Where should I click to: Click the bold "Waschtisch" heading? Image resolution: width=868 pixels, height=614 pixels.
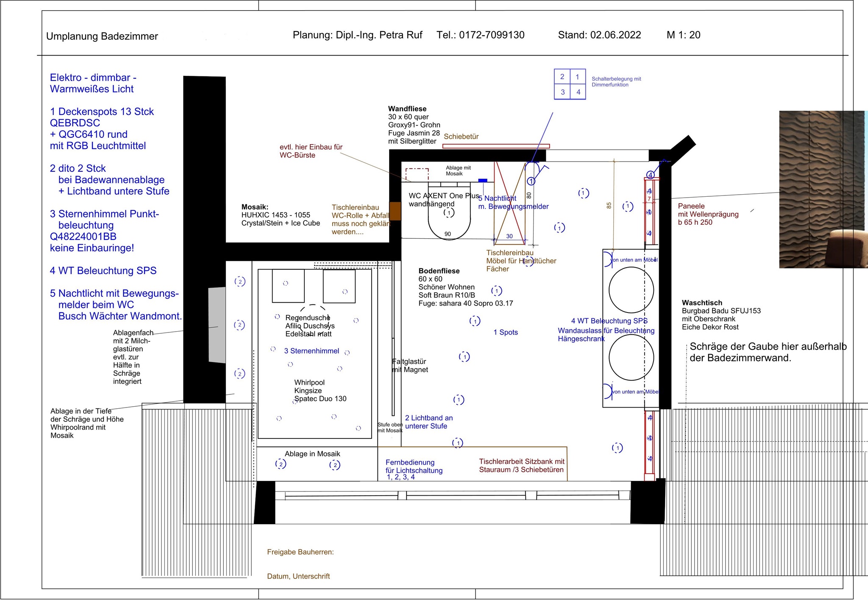coord(702,303)
